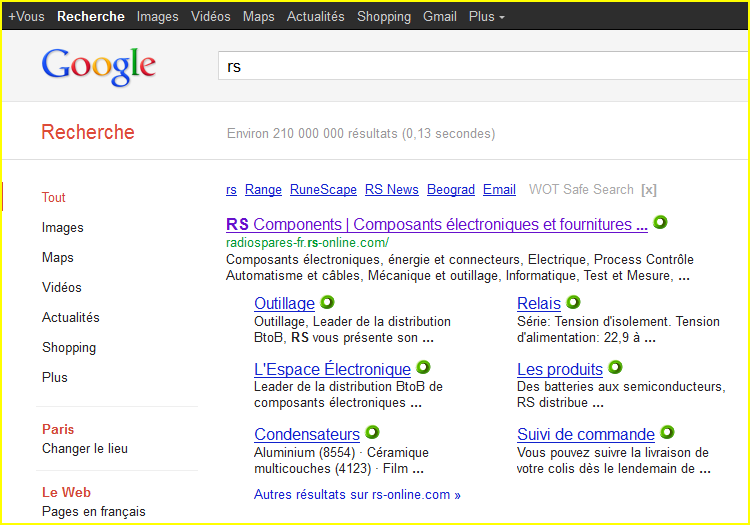
Task: Click the Google logo
Action: tap(99, 66)
